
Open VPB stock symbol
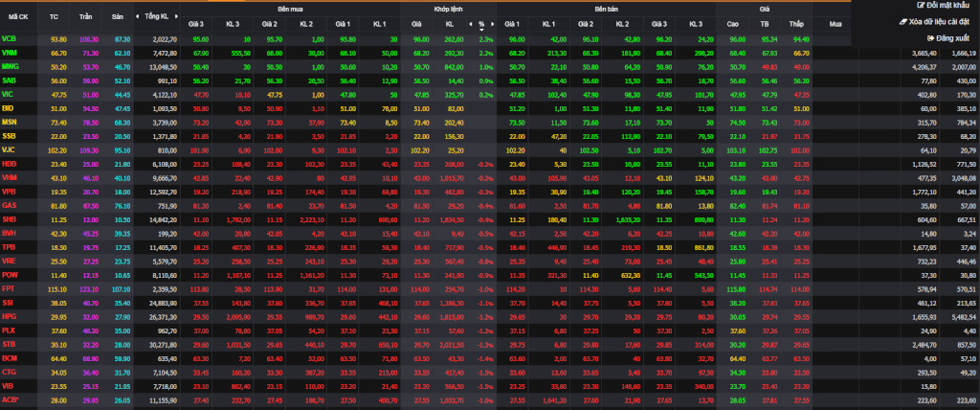pos(9,192)
